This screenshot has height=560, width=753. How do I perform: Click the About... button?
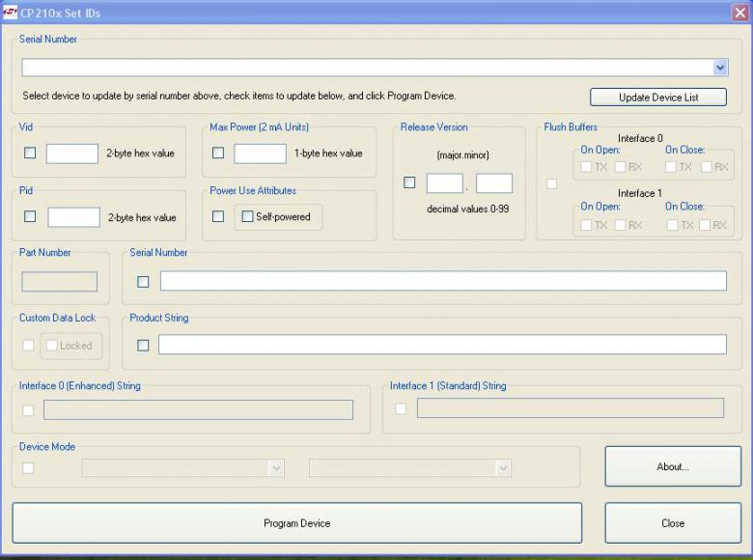tap(673, 466)
